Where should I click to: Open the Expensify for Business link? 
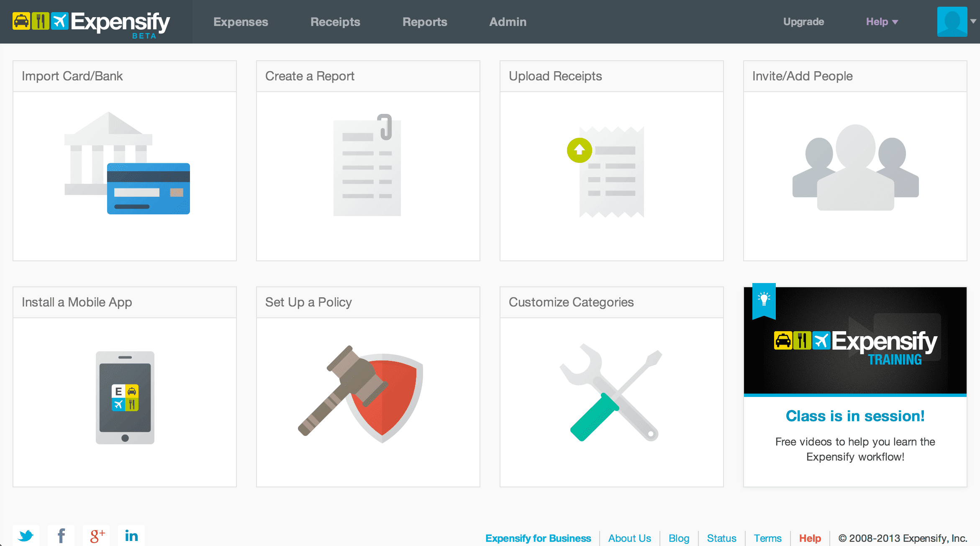click(x=538, y=538)
